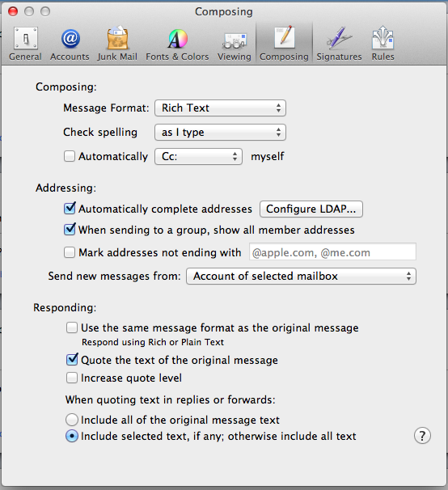448x490 pixels.
Task: Open the Rules preferences
Action: click(x=383, y=44)
